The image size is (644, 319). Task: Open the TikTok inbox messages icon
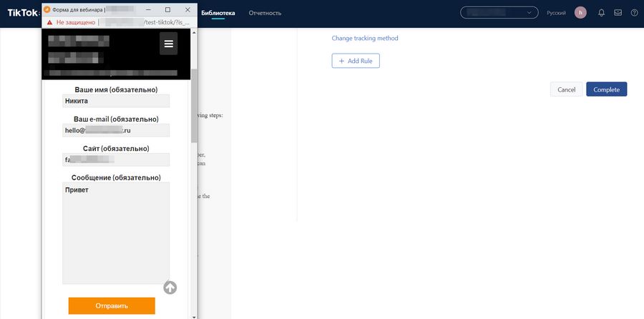[618, 13]
